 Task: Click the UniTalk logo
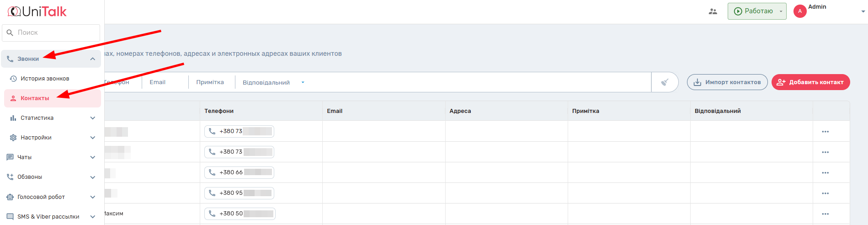[37, 11]
